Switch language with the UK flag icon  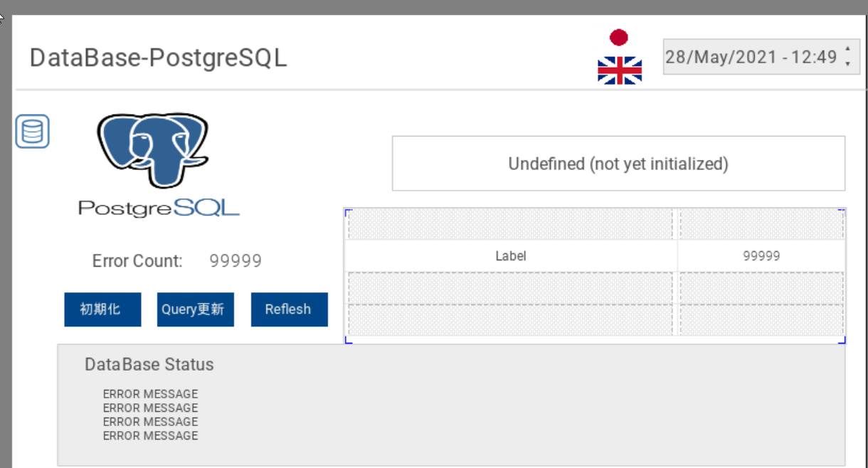tap(620, 71)
